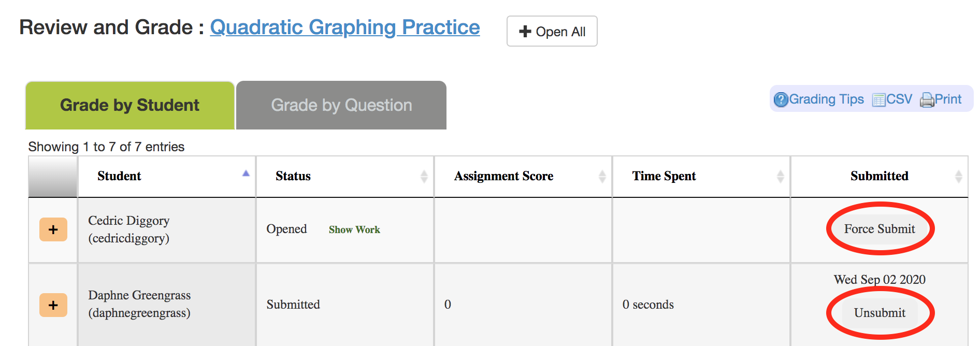The width and height of the screenshot is (980, 346).
Task: Click the Open All button
Action: 552,32
